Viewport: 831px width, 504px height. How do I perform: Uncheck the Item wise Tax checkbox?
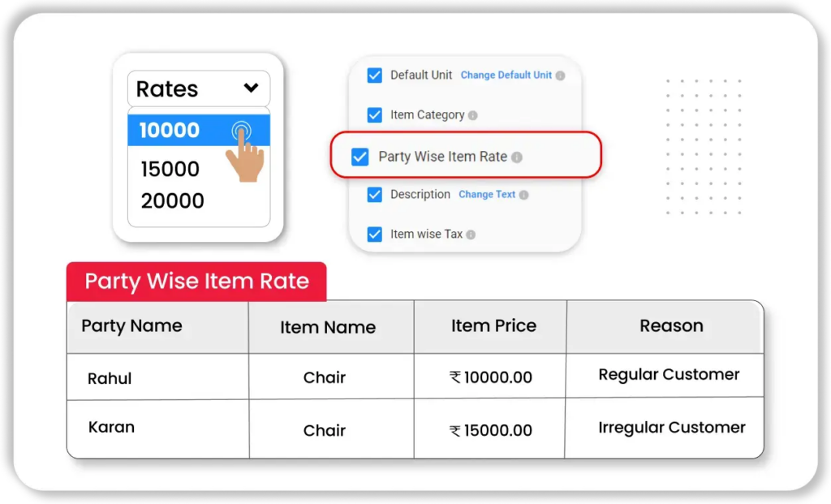click(374, 235)
